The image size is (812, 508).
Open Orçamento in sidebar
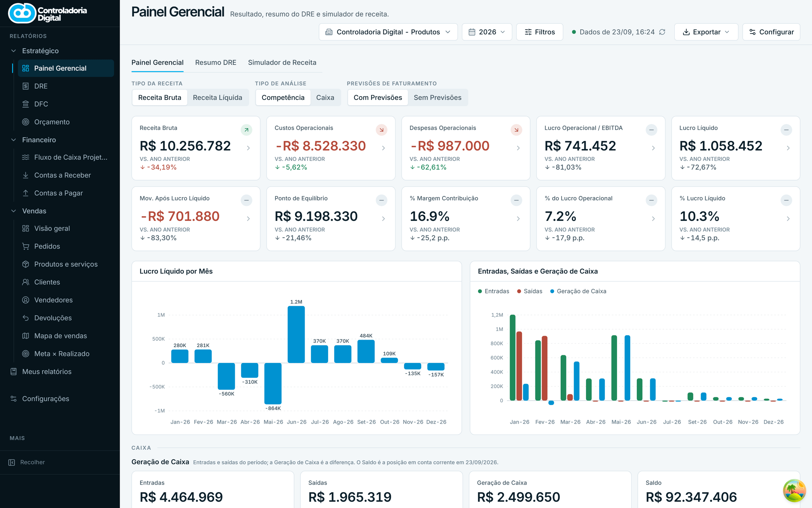click(x=66, y=122)
